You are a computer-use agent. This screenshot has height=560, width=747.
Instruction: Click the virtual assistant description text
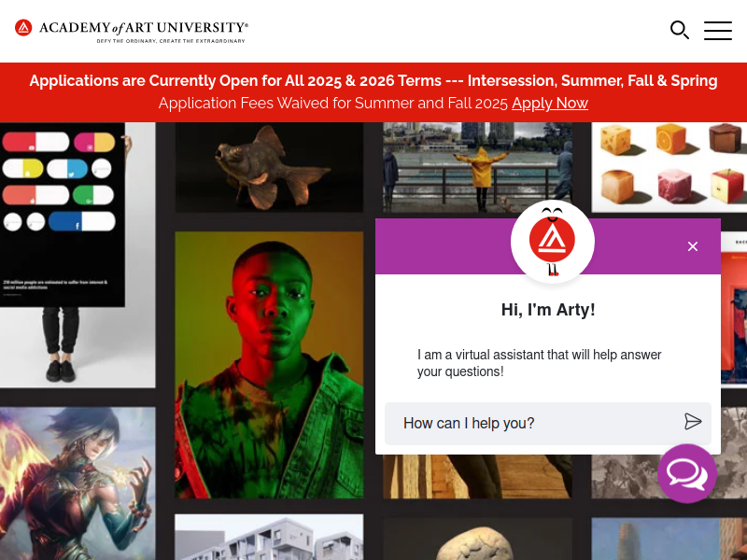(540, 363)
